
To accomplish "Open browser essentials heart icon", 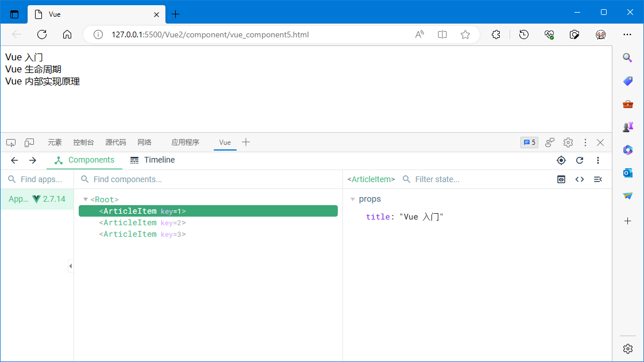I will pos(549,34).
